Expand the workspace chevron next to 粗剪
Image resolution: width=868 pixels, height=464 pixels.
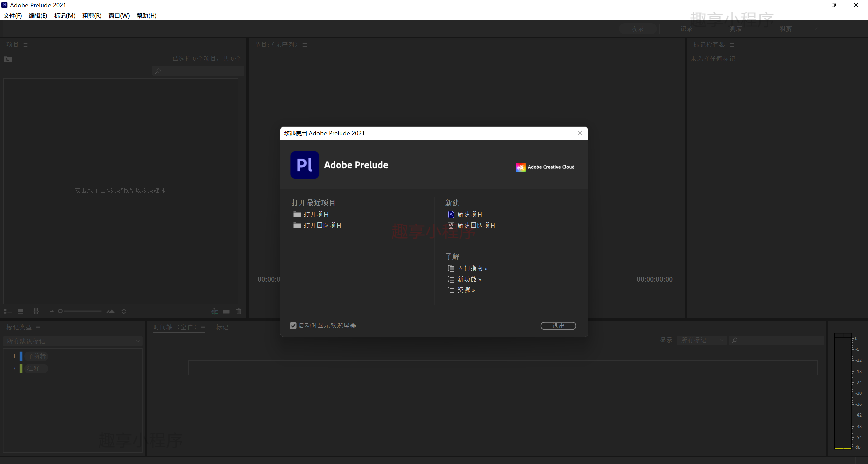pyautogui.click(x=816, y=29)
